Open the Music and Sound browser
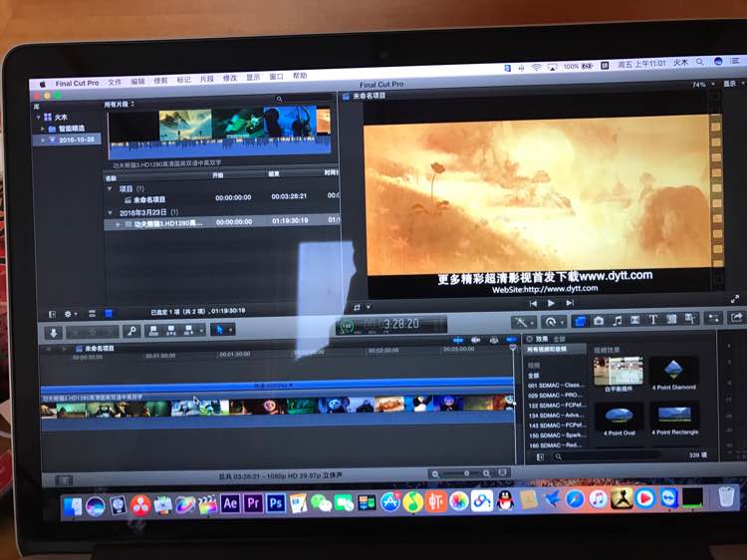Viewport: 747px width, 560px height. (618, 320)
